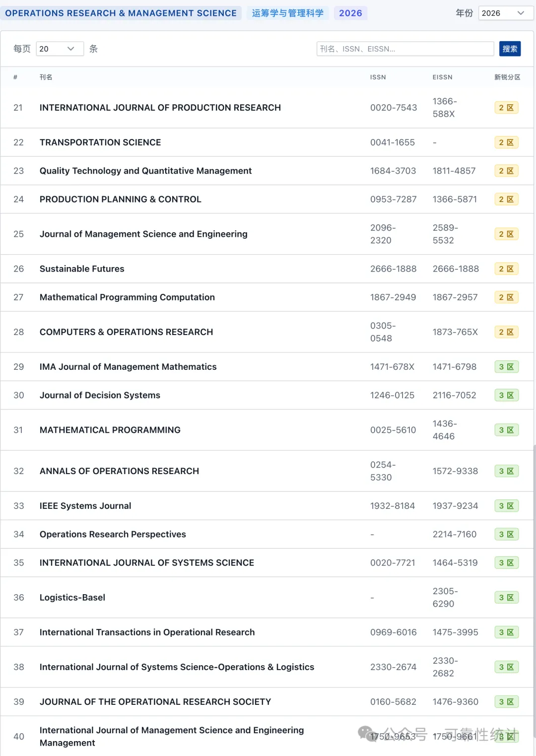Click the 刊名 column header

[46, 77]
